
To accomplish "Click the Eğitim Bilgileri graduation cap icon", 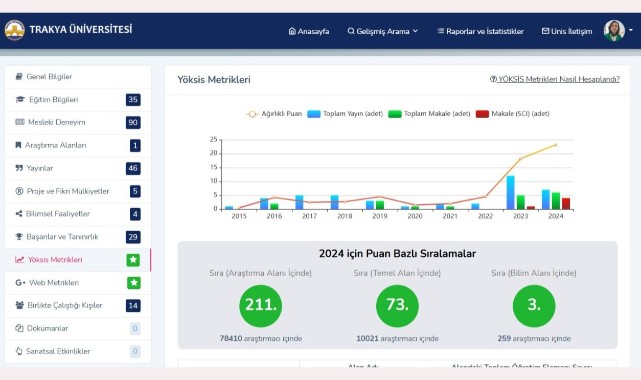I will pyautogui.click(x=20, y=99).
